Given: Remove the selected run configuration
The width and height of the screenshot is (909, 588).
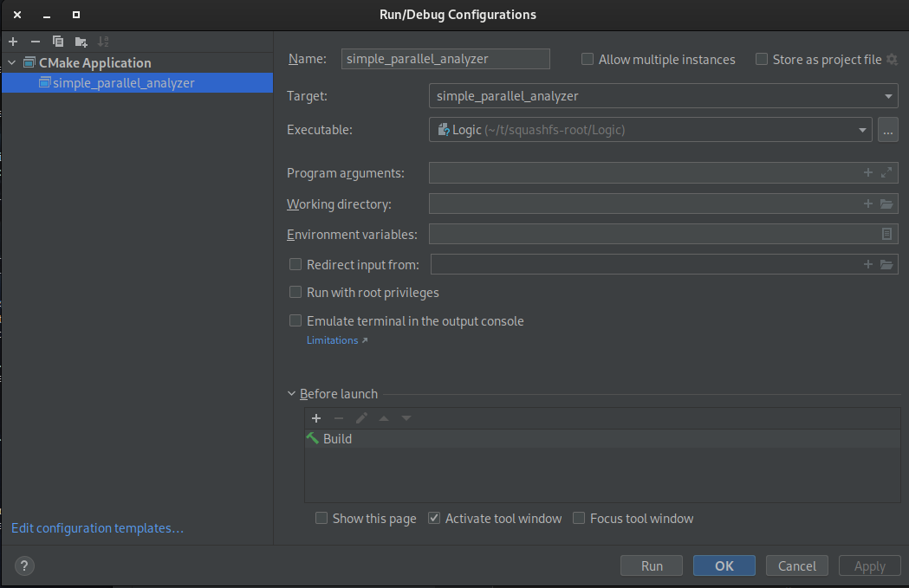Looking at the screenshot, I should coord(36,42).
